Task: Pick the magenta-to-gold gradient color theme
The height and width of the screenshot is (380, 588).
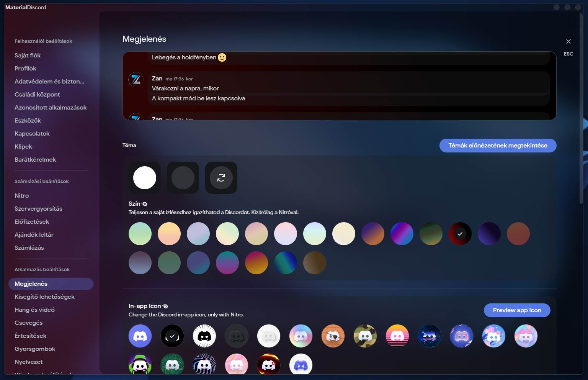Action: pyautogui.click(x=256, y=263)
